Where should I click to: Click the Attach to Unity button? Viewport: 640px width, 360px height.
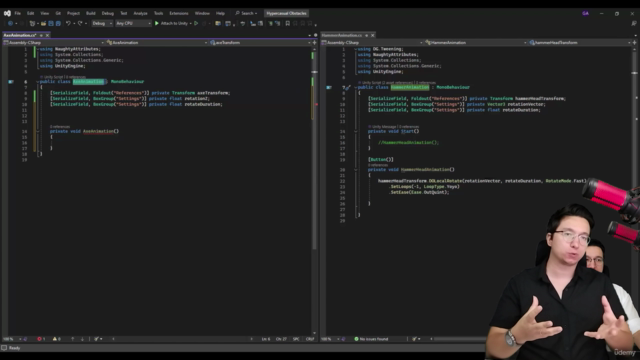click(171, 24)
